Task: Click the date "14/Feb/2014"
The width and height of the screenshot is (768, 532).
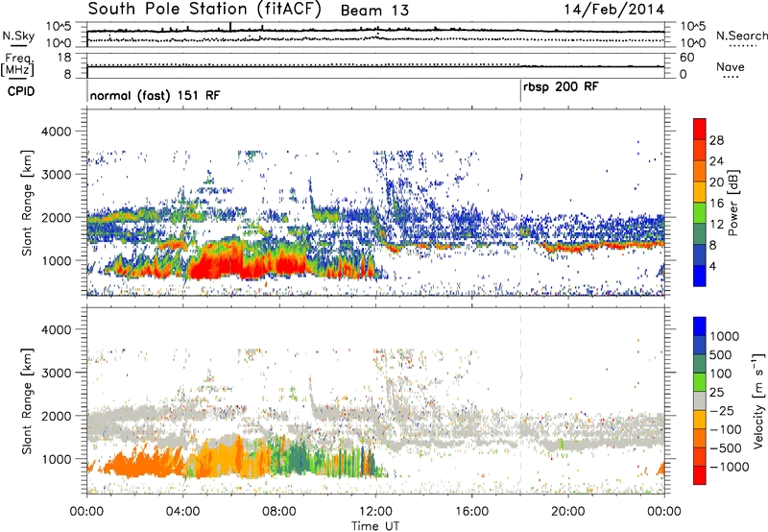Action: pos(614,10)
